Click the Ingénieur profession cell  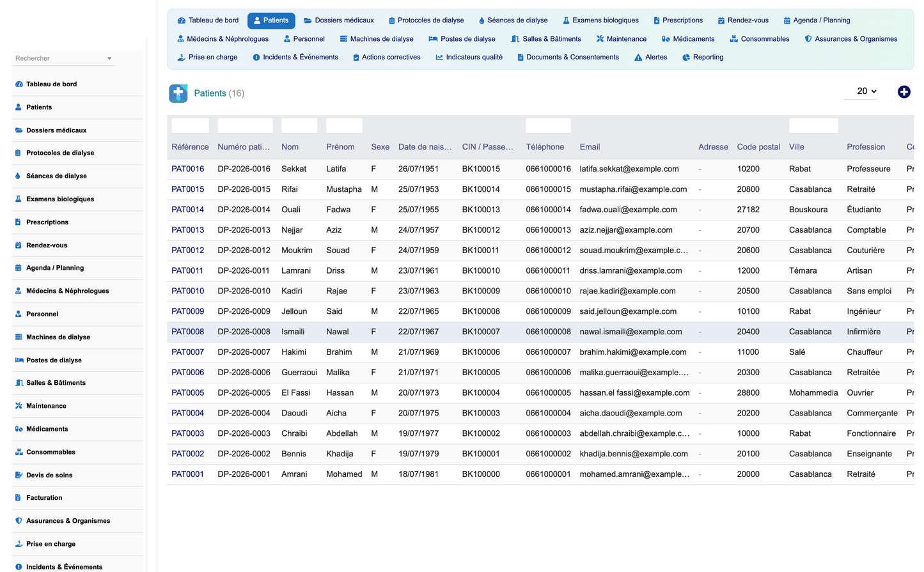(x=864, y=311)
